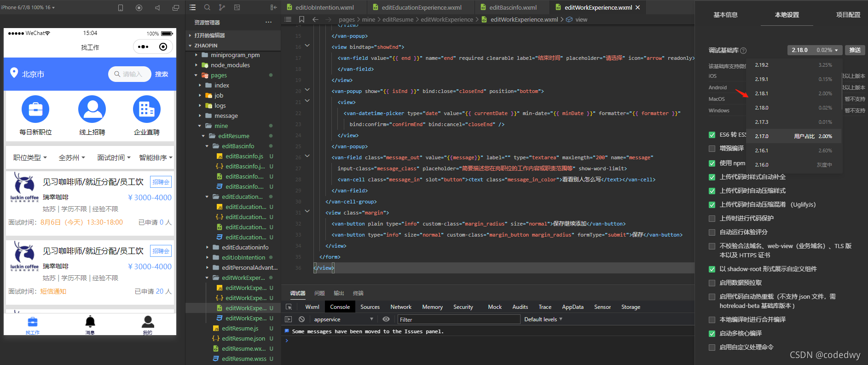Expand the node_modules folder
Screen dimensions: 868x365
tap(230, 65)
